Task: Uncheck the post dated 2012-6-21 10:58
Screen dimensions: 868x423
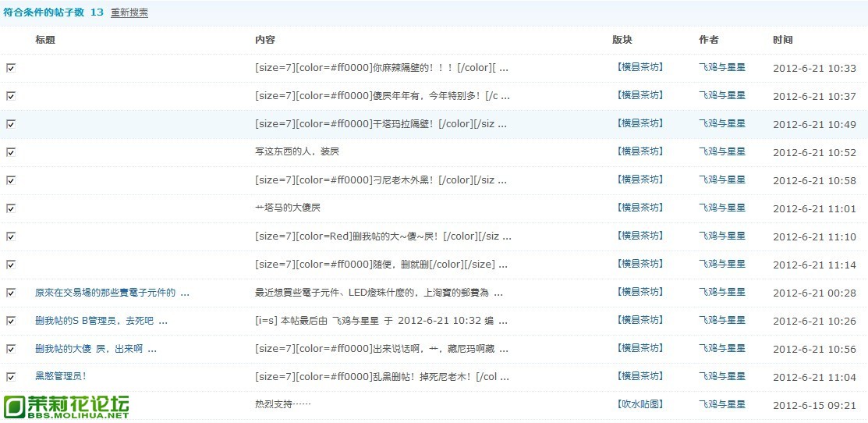Action: coord(10,180)
